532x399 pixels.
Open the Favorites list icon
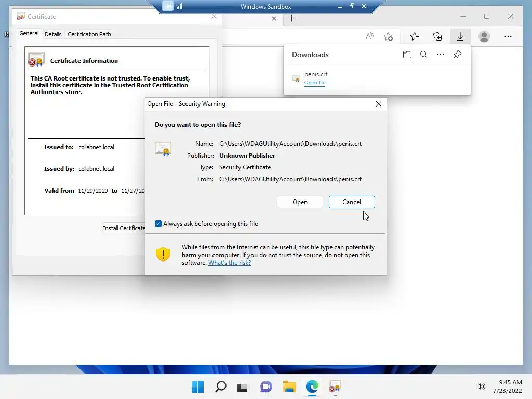tap(414, 36)
